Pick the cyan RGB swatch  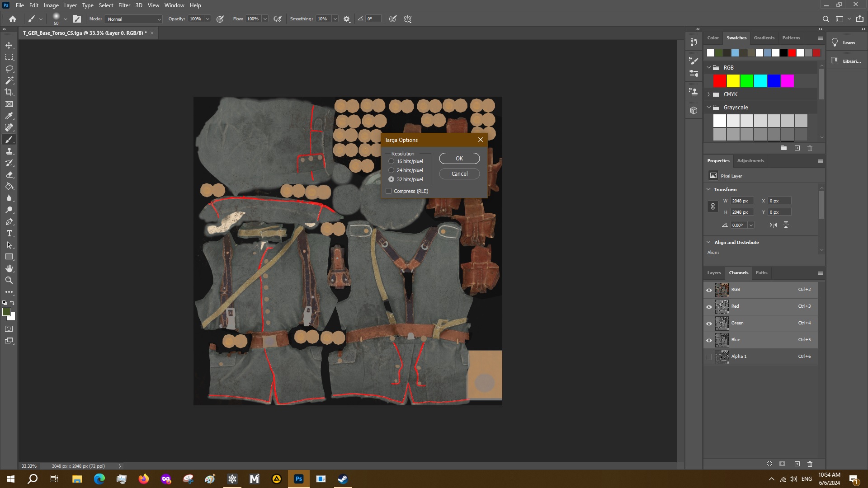point(760,81)
